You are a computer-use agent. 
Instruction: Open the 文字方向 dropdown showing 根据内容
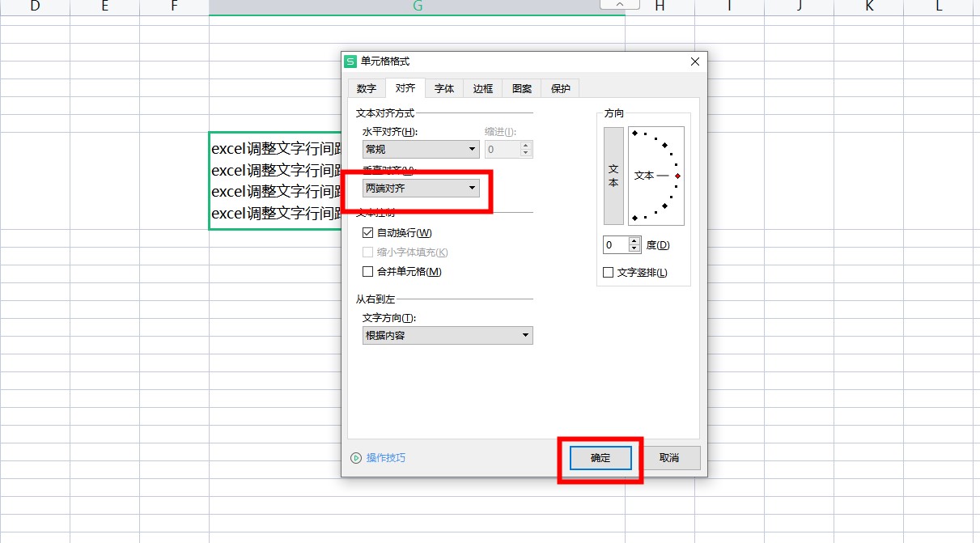point(448,335)
